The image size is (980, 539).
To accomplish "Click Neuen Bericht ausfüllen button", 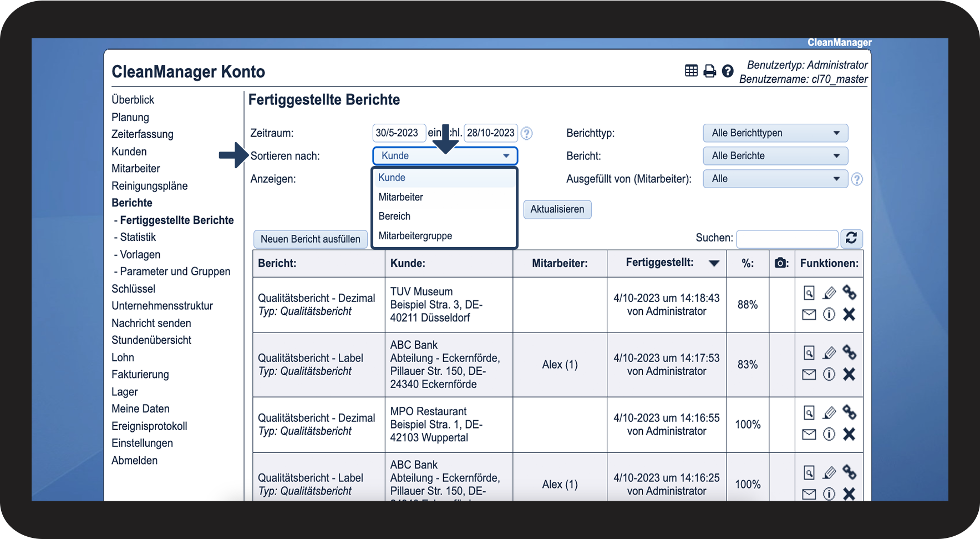I will (311, 239).
